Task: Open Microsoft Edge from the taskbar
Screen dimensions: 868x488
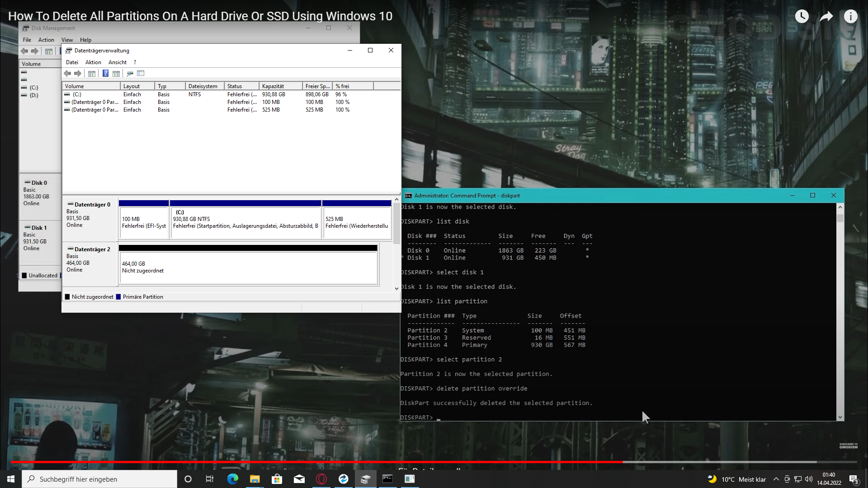Action: 232,479
